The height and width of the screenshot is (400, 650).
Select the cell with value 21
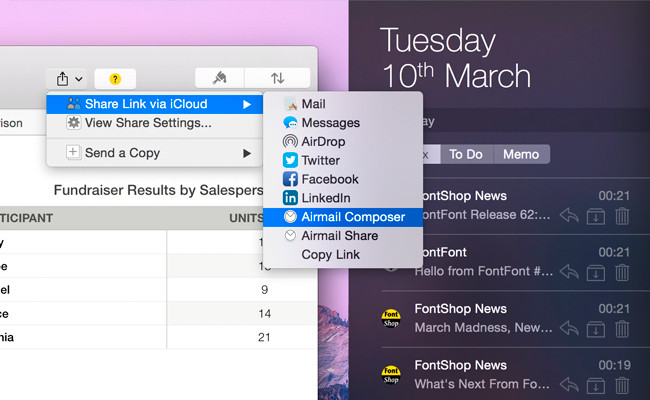coord(242,337)
